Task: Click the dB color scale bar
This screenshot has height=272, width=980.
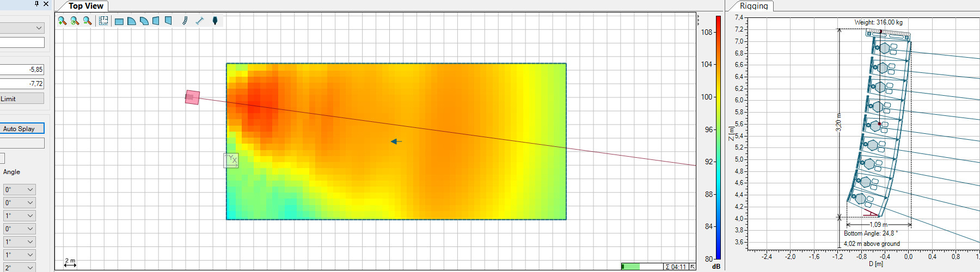Action: tap(718, 136)
